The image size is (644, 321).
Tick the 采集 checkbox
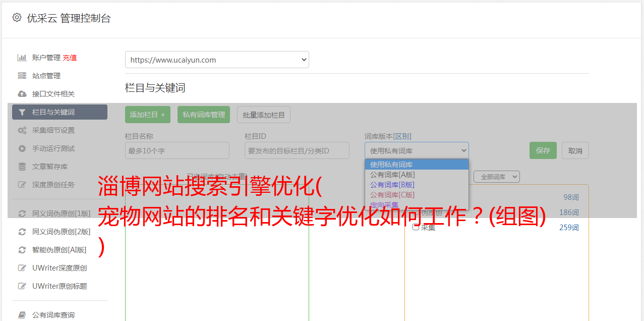click(x=416, y=227)
